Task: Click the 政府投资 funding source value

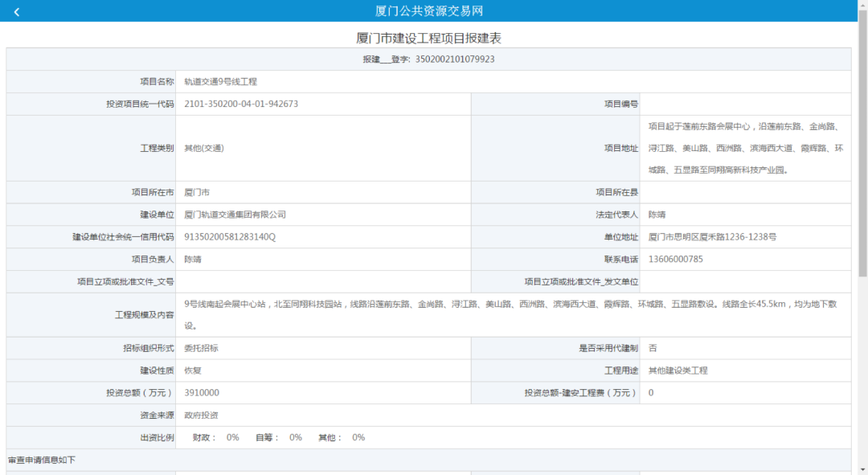Action: pos(201,416)
